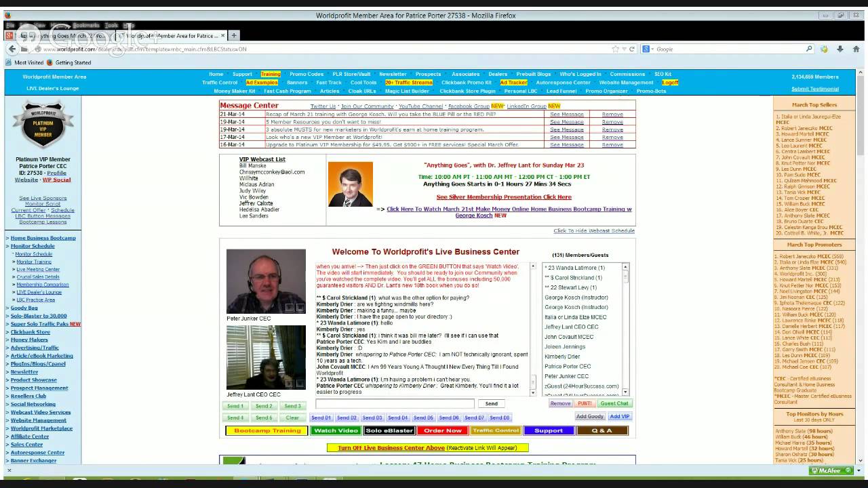The height and width of the screenshot is (488, 868).
Task: Click the blue Support button
Action: [x=549, y=430]
